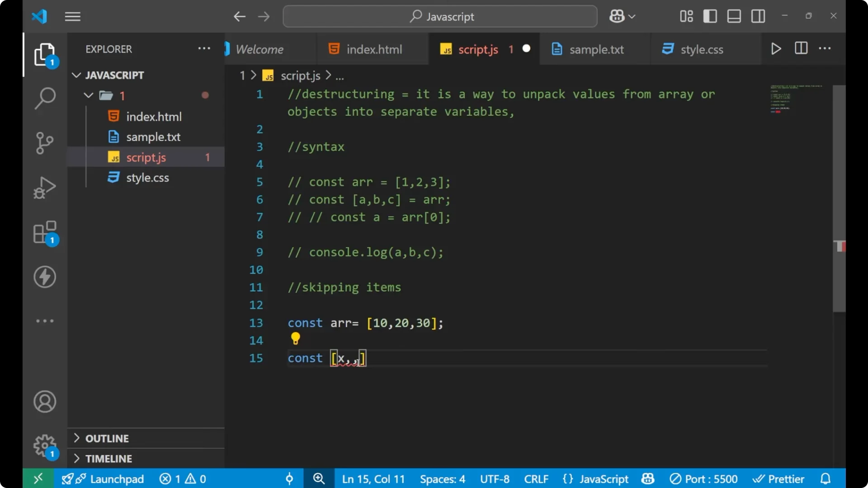Click Port : 5500 in status bar
The width and height of the screenshot is (868, 488).
tap(703, 479)
